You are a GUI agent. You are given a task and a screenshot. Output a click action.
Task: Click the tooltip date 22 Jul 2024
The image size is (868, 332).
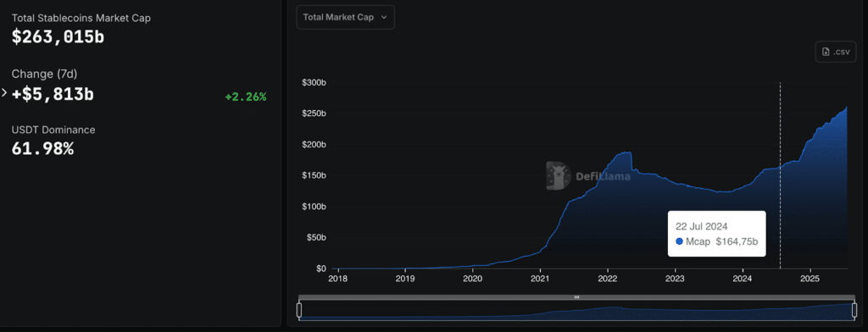click(701, 226)
